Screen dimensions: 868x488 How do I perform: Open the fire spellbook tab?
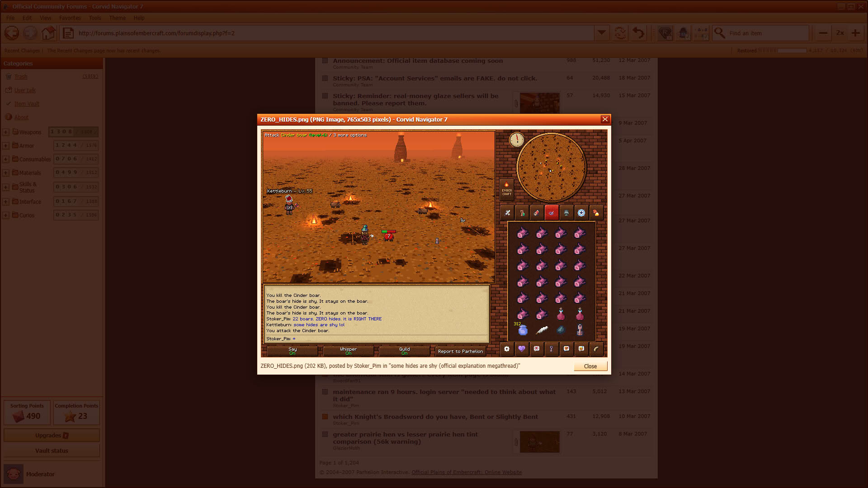pyautogui.click(x=596, y=213)
